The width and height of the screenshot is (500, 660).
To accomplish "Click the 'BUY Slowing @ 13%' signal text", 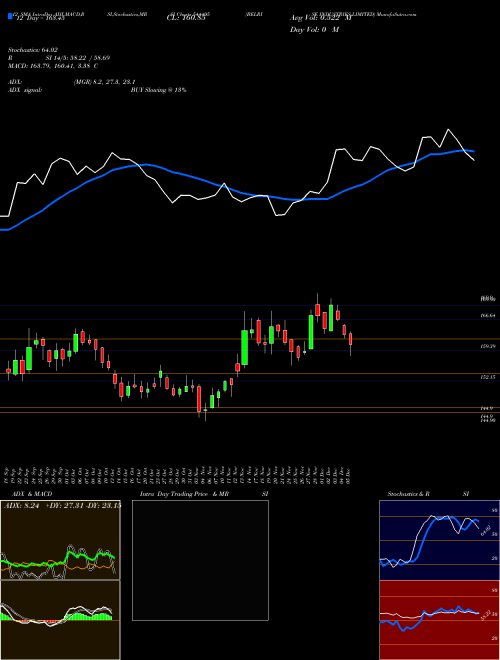I will [x=158, y=90].
